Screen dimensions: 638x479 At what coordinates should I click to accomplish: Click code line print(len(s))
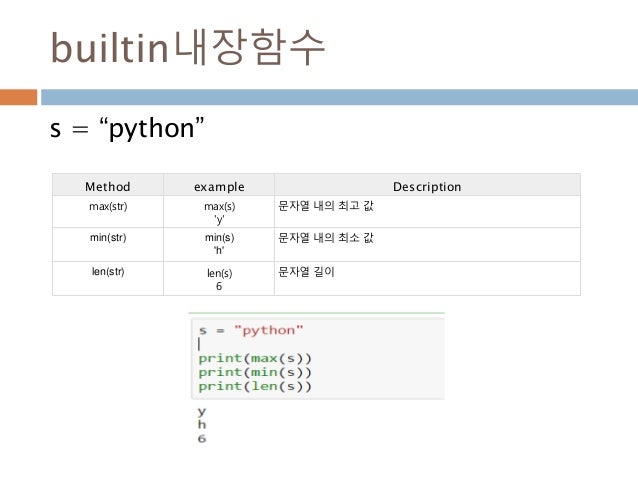(x=255, y=386)
